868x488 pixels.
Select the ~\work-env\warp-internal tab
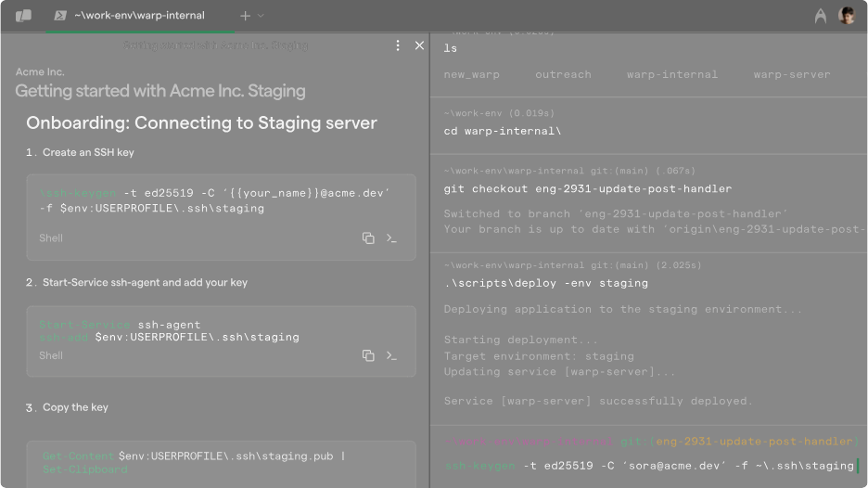point(139,16)
